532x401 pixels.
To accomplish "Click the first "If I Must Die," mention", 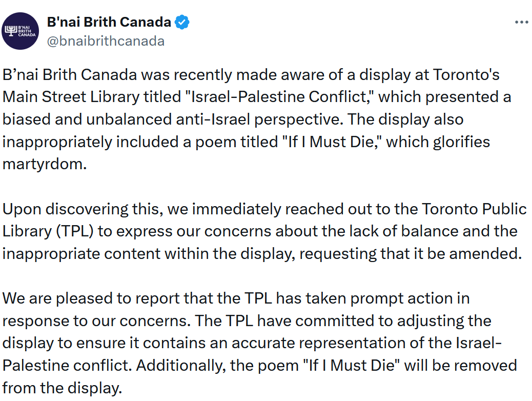I will pyautogui.click(x=332, y=142).
